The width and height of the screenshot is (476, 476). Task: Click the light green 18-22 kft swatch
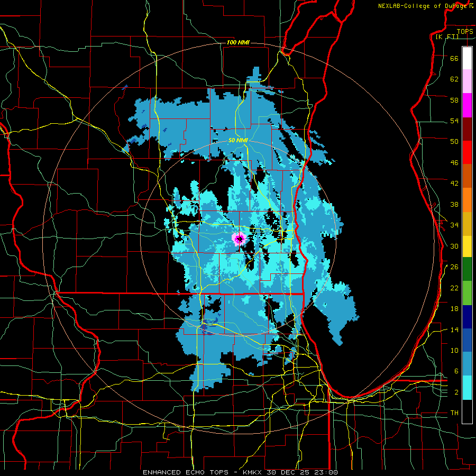click(x=467, y=293)
